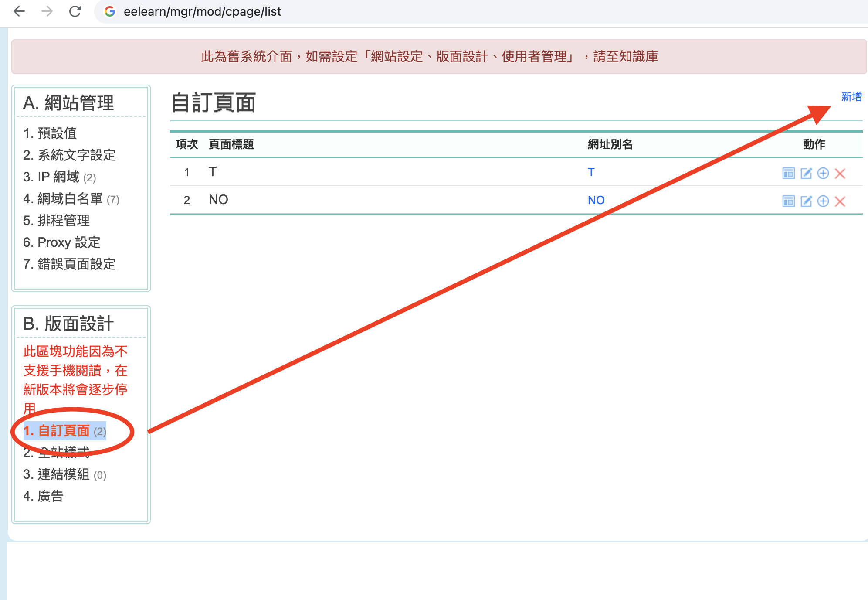Select 1. 自訂頁面 in sidebar
This screenshot has height=600, width=868.
tap(65, 431)
